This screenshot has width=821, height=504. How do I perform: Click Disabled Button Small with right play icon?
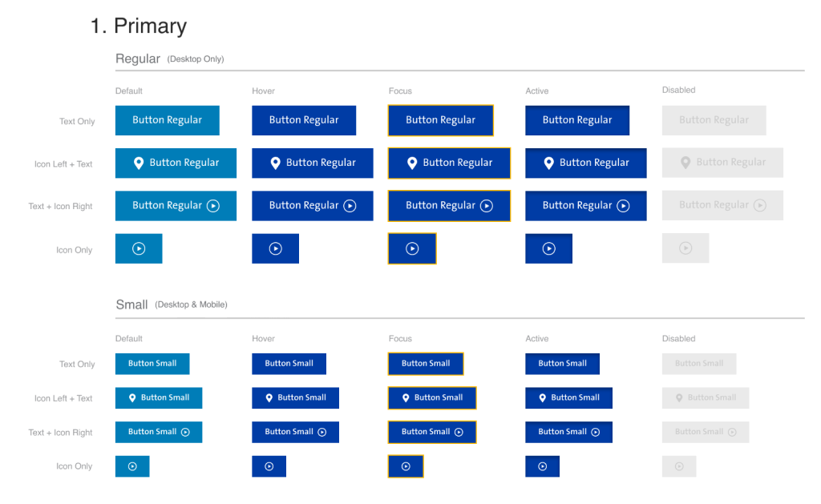[706, 433]
